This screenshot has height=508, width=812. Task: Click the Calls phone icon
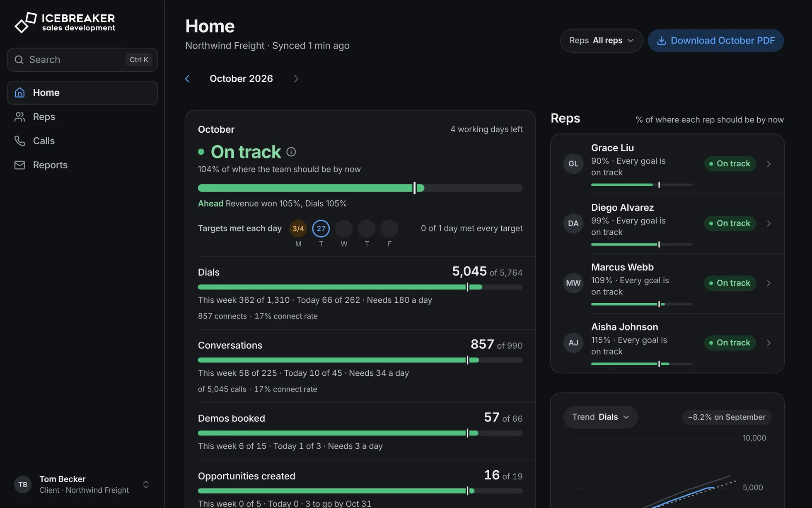click(x=19, y=141)
